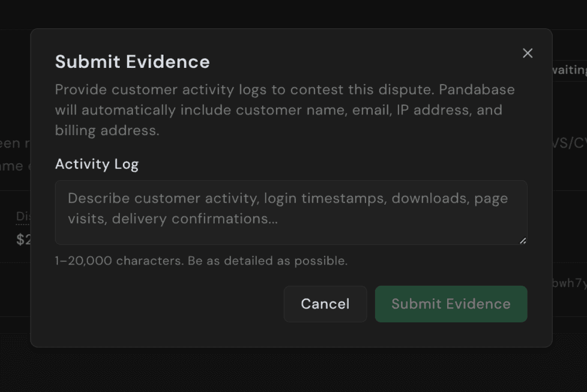This screenshot has width=587, height=392.
Task: Click the "Activity Log" field label
Action: coord(97,164)
